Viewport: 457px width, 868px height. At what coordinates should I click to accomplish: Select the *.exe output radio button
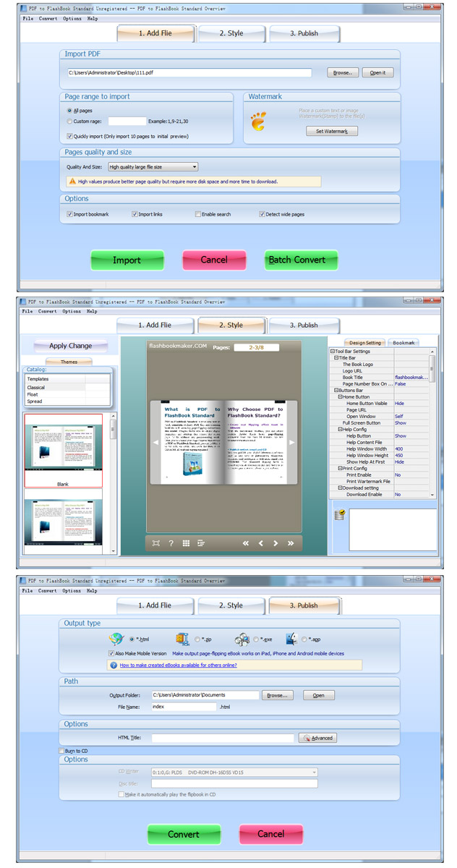(256, 639)
